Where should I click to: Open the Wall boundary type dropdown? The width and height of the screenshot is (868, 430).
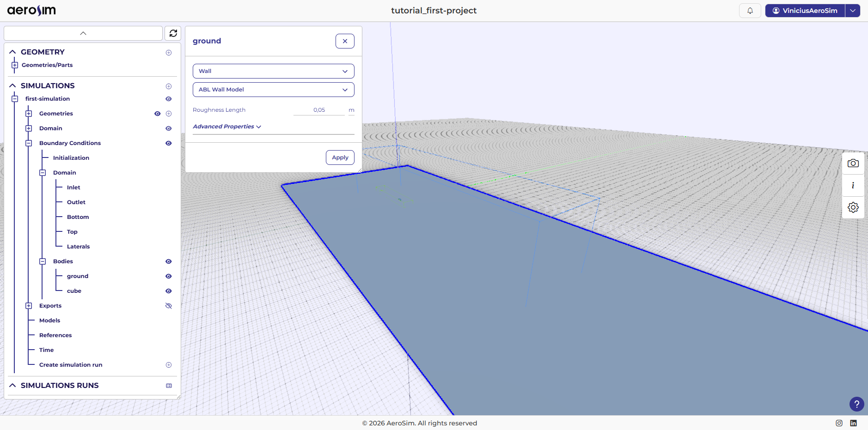click(x=273, y=71)
